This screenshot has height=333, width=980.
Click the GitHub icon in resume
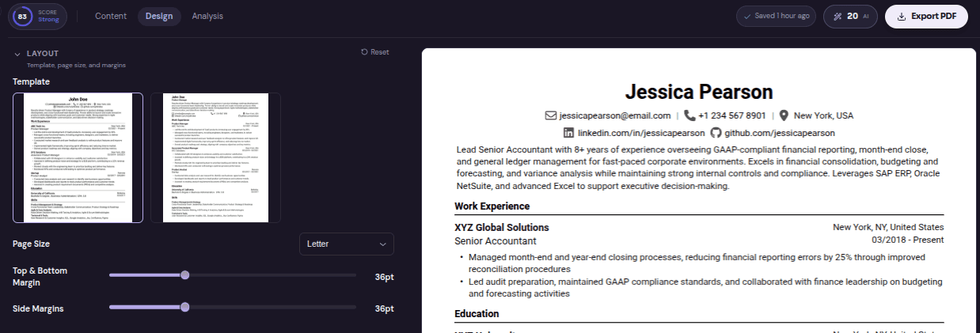coord(716,133)
